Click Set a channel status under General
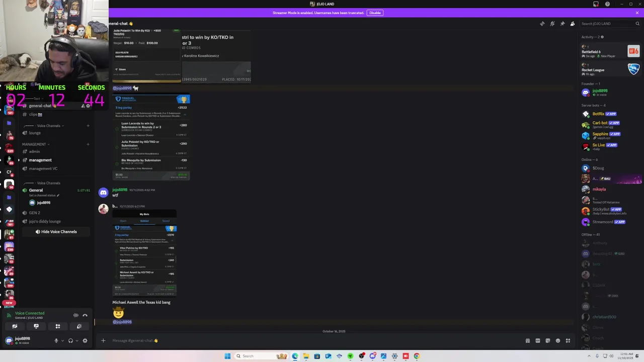The width and height of the screenshot is (644, 362). coord(44,195)
